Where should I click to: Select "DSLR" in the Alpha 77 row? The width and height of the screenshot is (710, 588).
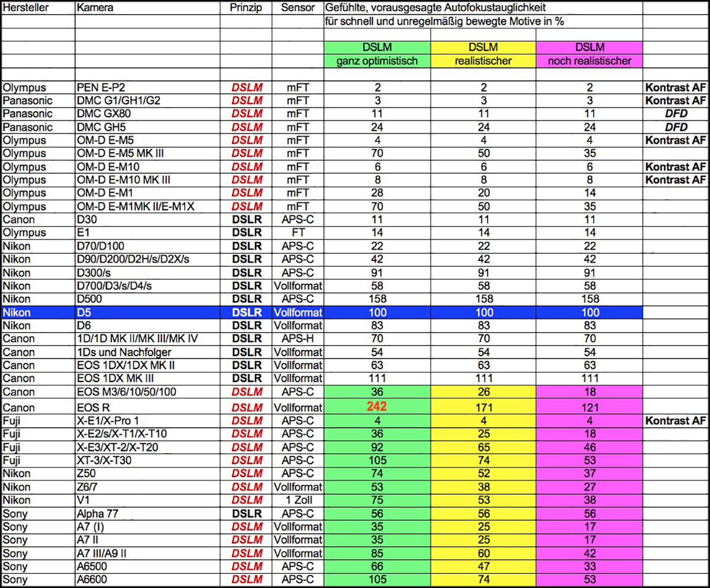(x=247, y=514)
